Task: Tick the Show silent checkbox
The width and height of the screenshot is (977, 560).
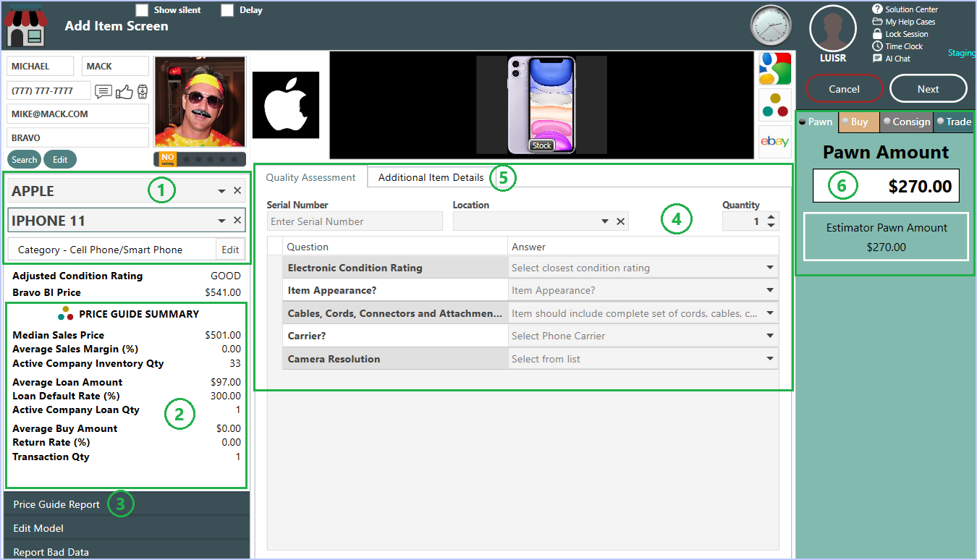Action: 143,10
